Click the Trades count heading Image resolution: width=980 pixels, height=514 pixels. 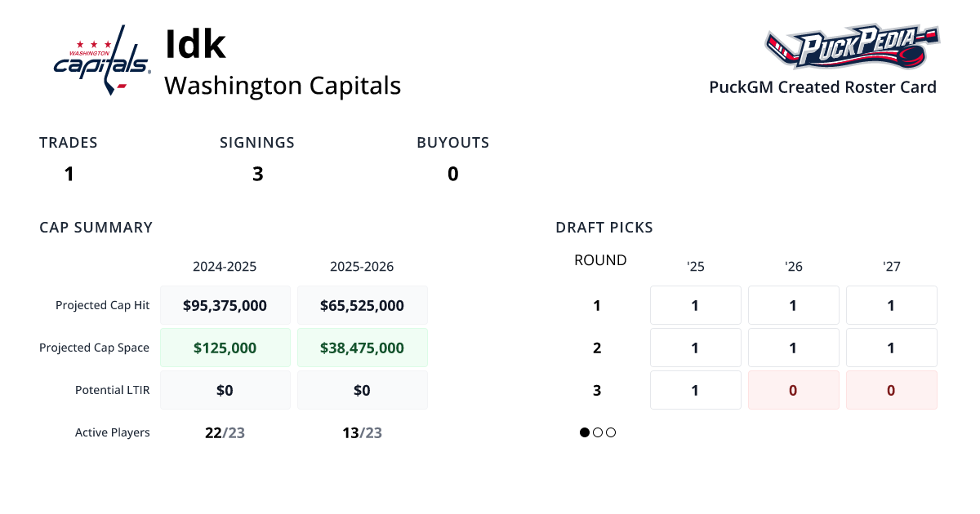click(x=69, y=143)
